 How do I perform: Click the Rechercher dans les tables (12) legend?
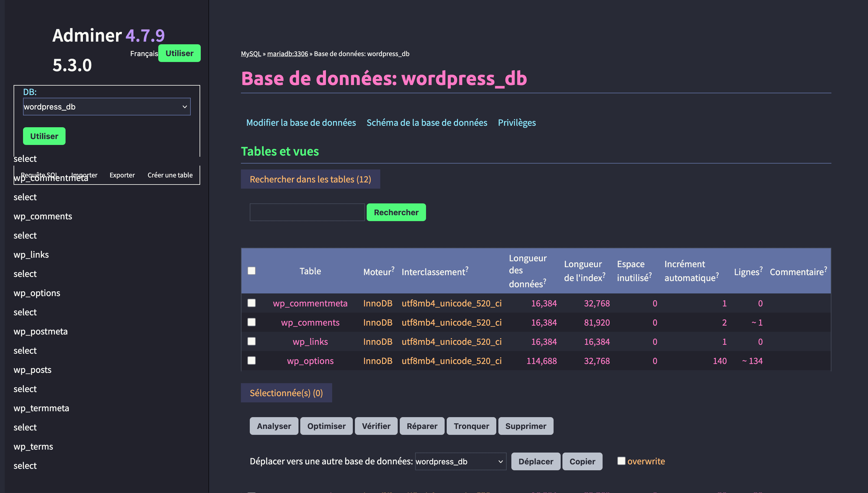click(310, 179)
